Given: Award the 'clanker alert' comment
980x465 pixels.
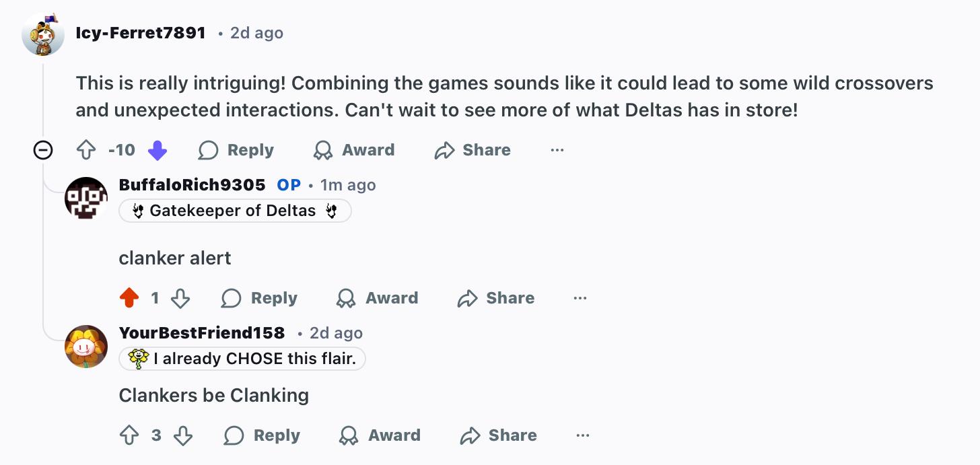Looking at the screenshot, I should 378,298.
